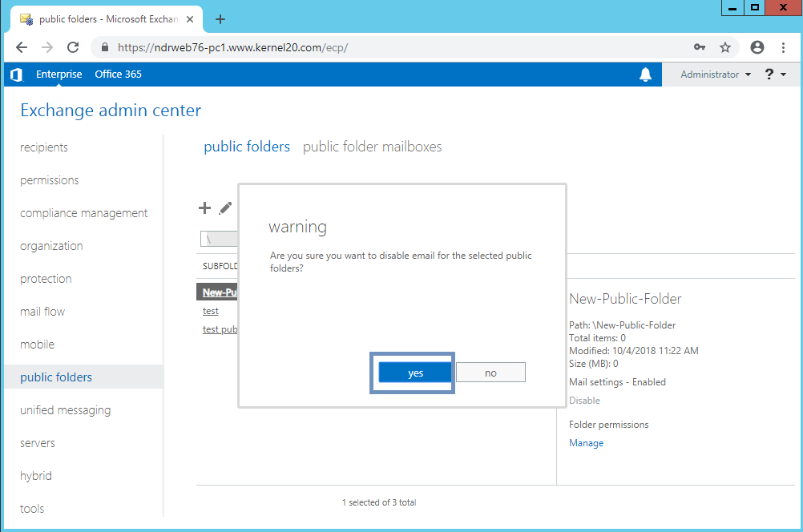
Task: Decline by clicking the no button
Action: 490,373
